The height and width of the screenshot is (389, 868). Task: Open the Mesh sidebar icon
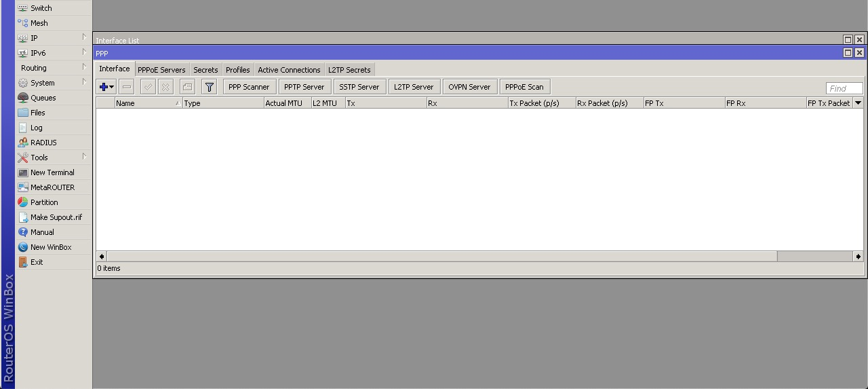[x=23, y=23]
